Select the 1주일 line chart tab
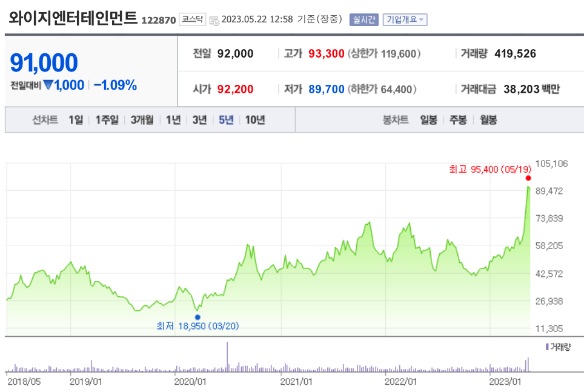This screenshot has height=392, width=584. [x=107, y=120]
